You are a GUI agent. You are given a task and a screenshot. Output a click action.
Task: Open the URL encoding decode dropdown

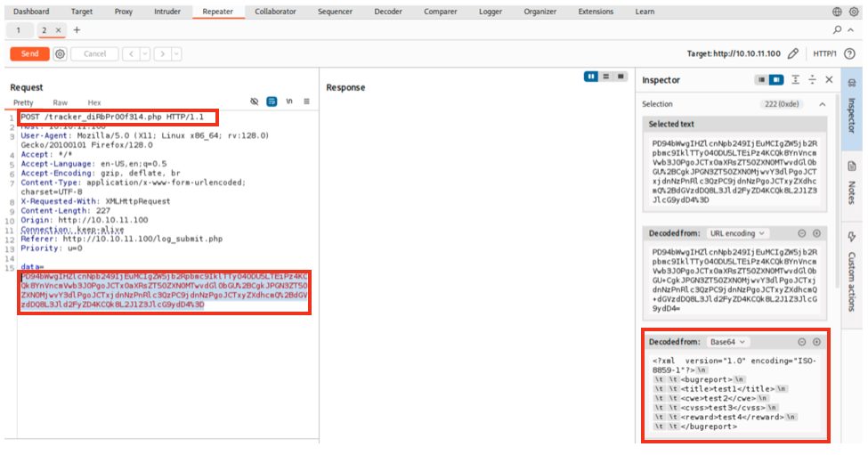click(x=737, y=233)
